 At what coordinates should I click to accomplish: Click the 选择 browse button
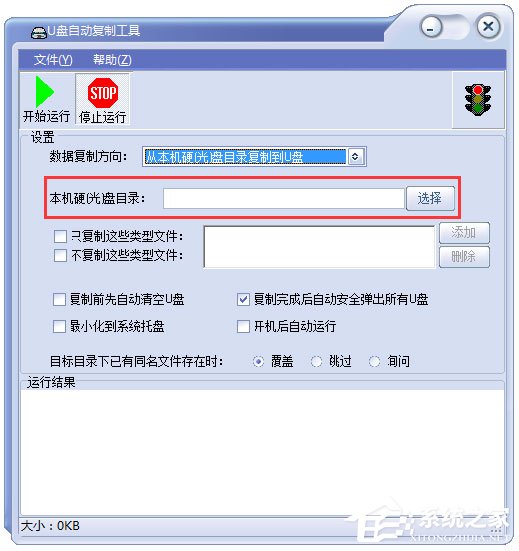pyautogui.click(x=430, y=199)
